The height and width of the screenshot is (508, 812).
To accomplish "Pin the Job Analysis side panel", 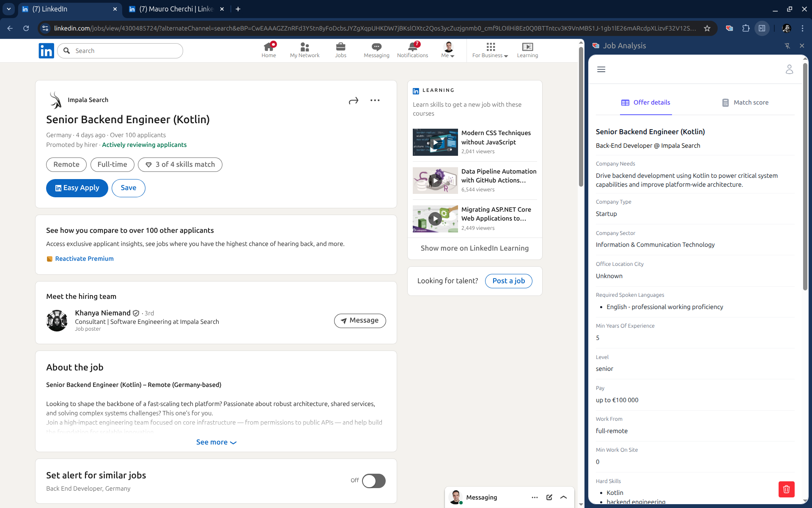I will coord(787,46).
